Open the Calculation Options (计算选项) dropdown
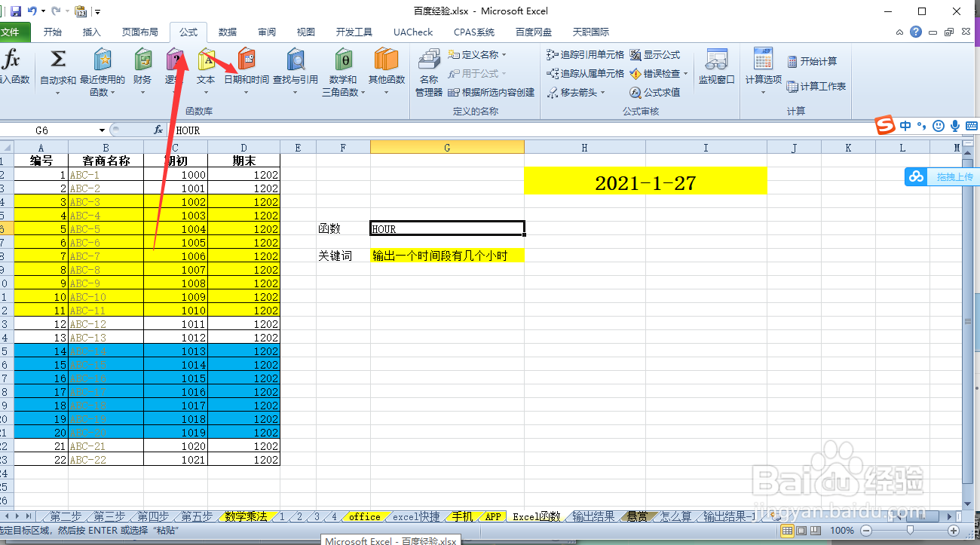 [x=762, y=72]
